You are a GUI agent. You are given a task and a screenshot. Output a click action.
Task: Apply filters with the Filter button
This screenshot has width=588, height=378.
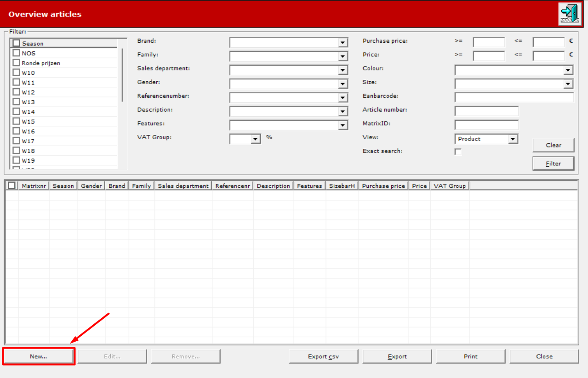[554, 164]
